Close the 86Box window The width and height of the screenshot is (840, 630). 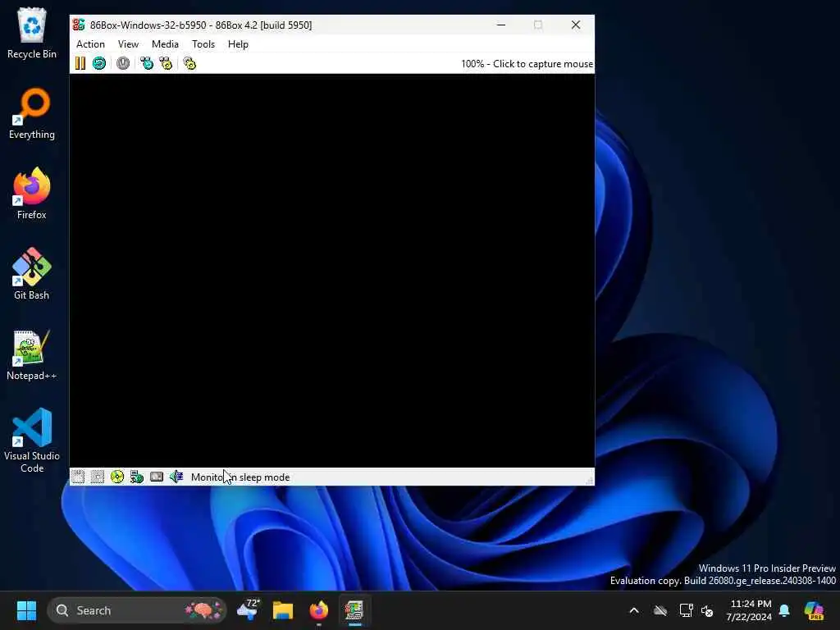click(576, 25)
